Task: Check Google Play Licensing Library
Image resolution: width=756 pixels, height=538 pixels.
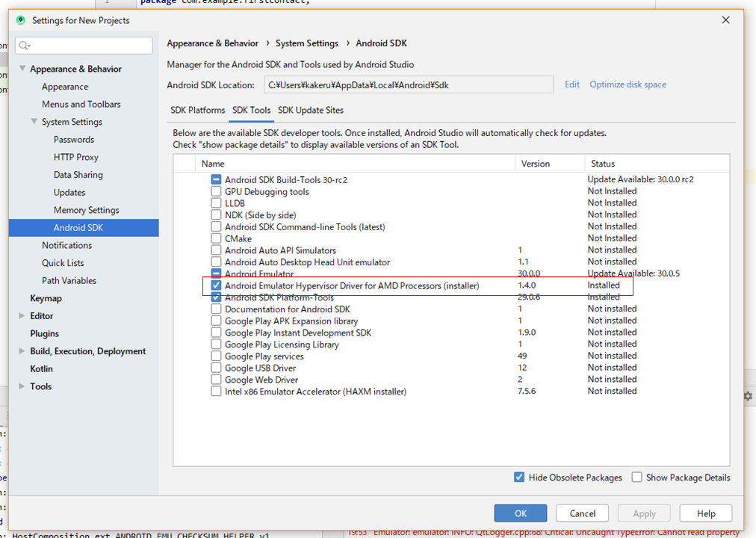Action: pos(216,344)
